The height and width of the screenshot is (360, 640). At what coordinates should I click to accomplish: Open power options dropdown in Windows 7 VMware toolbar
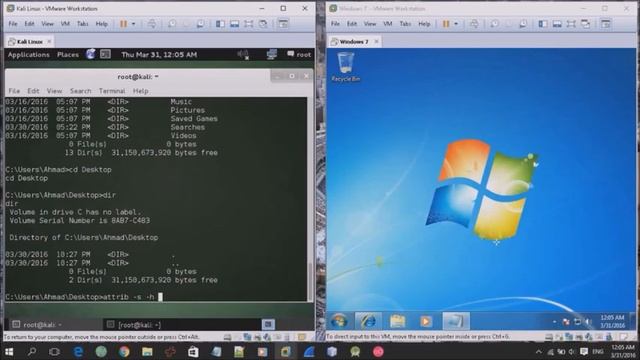tap(456, 24)
